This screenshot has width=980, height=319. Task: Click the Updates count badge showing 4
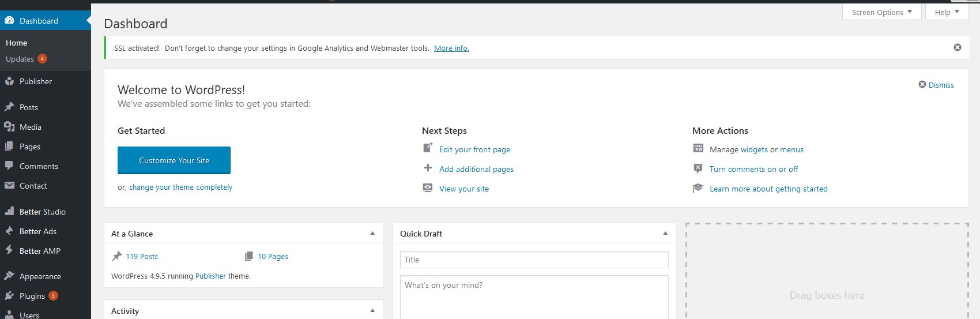pos(42,59)
